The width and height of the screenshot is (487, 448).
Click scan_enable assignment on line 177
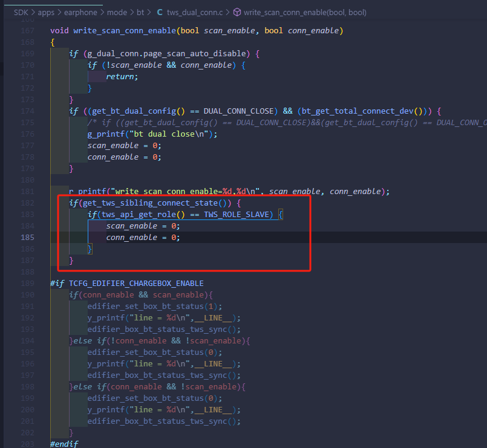click(124, 146)
